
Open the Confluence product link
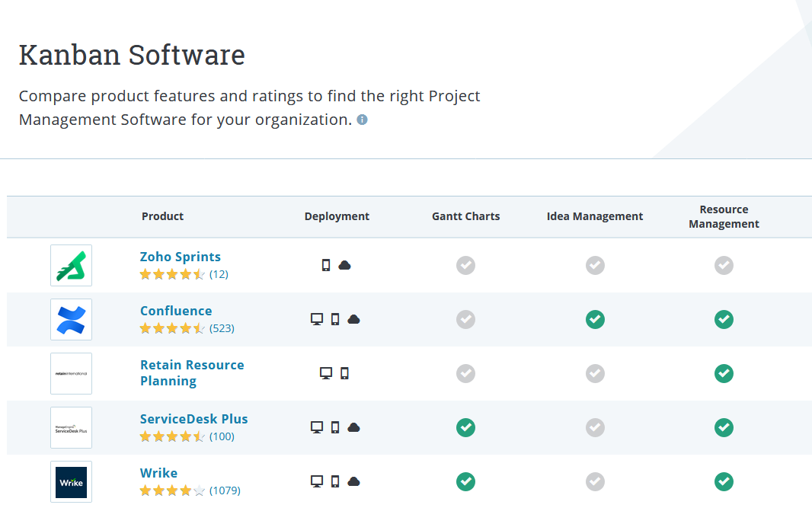(x=176, y=311)
